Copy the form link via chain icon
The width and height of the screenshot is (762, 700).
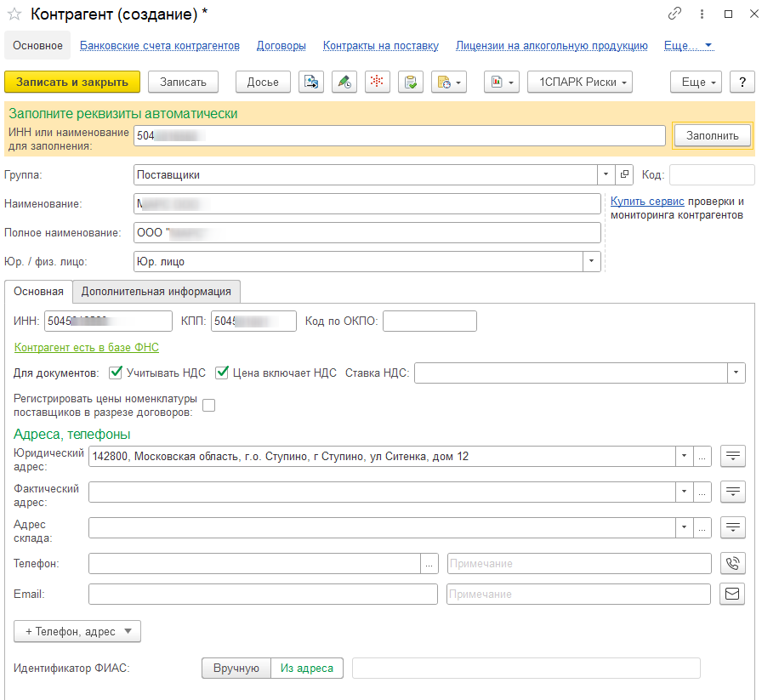point(675,14)
